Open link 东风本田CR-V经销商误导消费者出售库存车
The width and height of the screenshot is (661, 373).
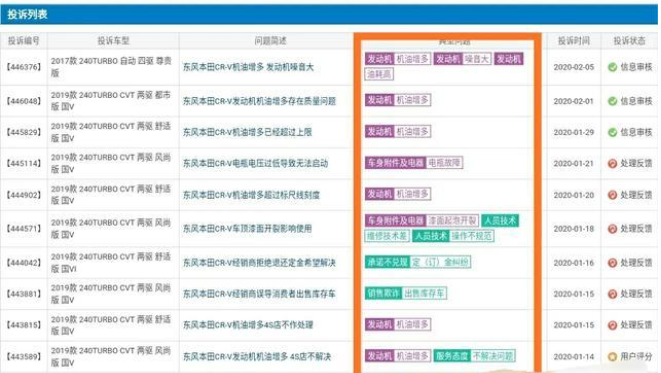(x=259, y=294)
